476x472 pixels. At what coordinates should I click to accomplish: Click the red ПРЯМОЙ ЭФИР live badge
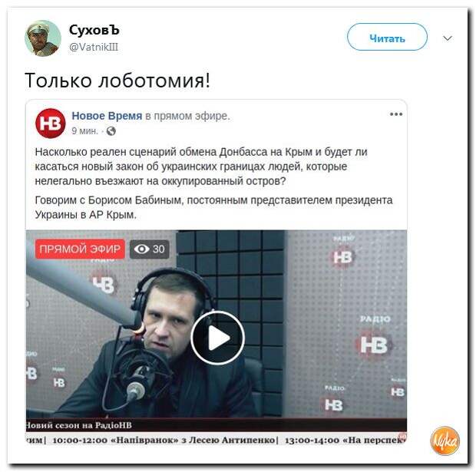[x=80, y=249]
